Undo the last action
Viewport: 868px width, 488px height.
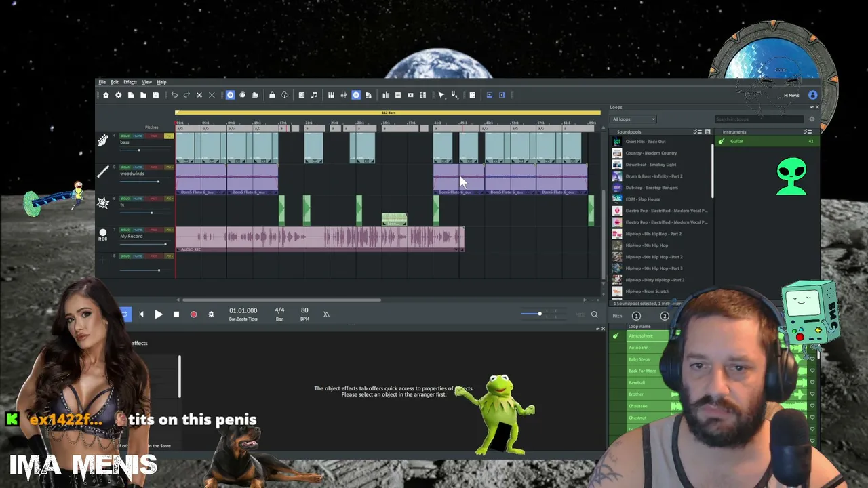coord(174,95)
